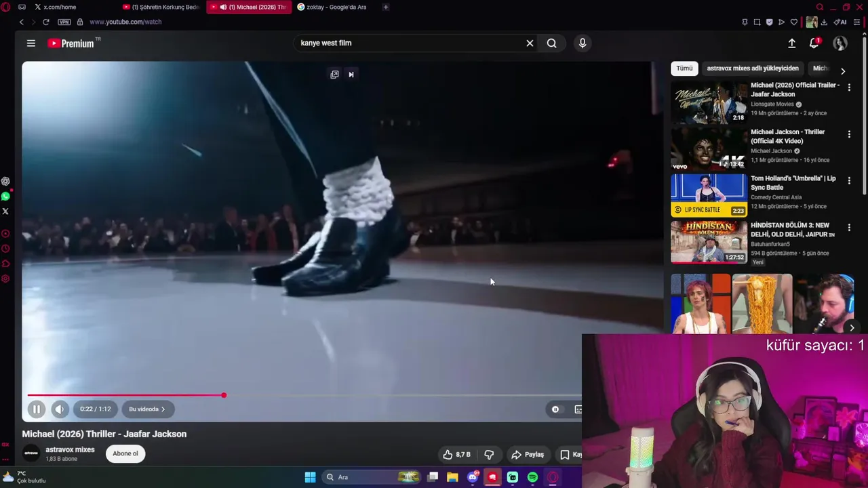Open the options menu for the Thriller 4K video
Viewport: 868px width, 488px height.
[x=849, y=135]
